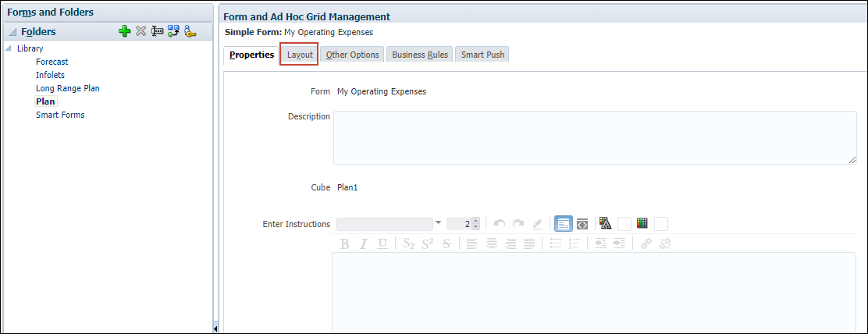The width and height of the screenshot is (868, 334).
Task: Collapse the left pane splitter arrow
Action: click(215, 329)
